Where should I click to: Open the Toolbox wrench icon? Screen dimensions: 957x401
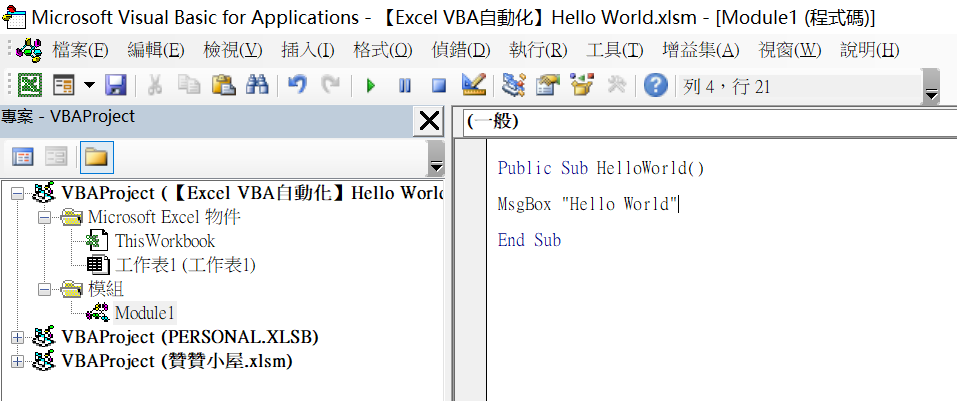(x=616, y=85)
